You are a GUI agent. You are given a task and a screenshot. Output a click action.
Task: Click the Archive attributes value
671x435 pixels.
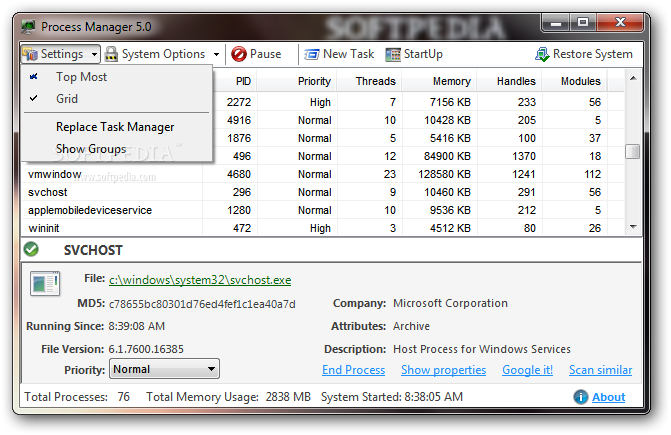(x=411, y=326)
